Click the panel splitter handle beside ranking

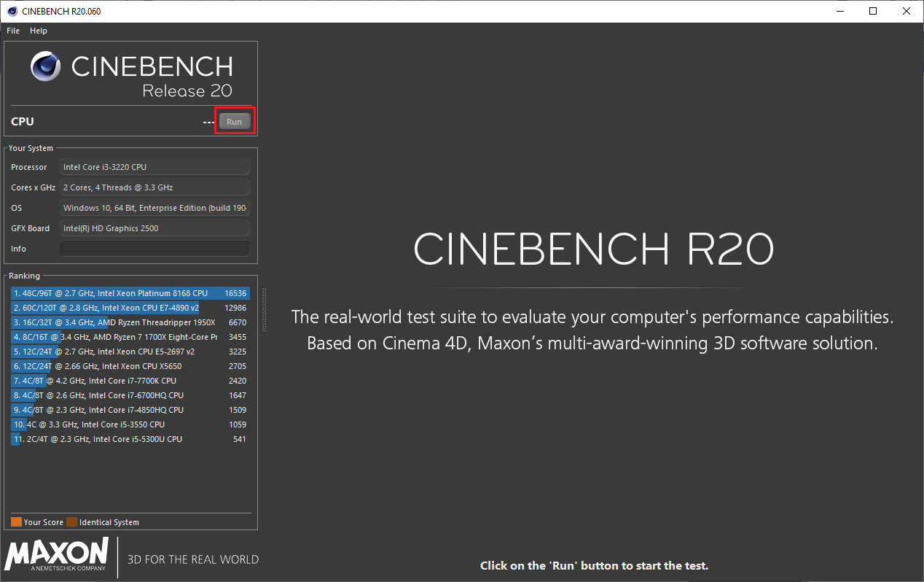(x=264, y=309)
